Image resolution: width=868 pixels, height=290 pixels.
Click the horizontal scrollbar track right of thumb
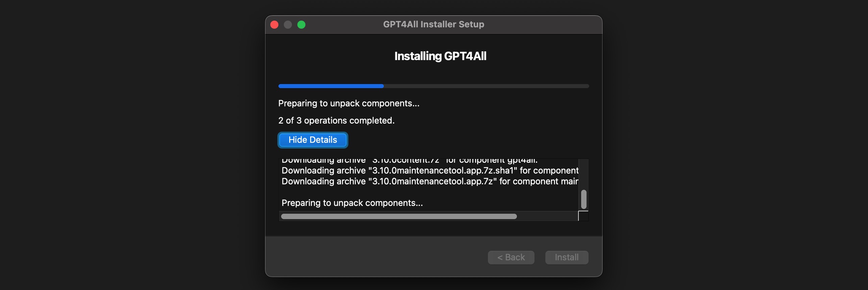pos(547,216)
